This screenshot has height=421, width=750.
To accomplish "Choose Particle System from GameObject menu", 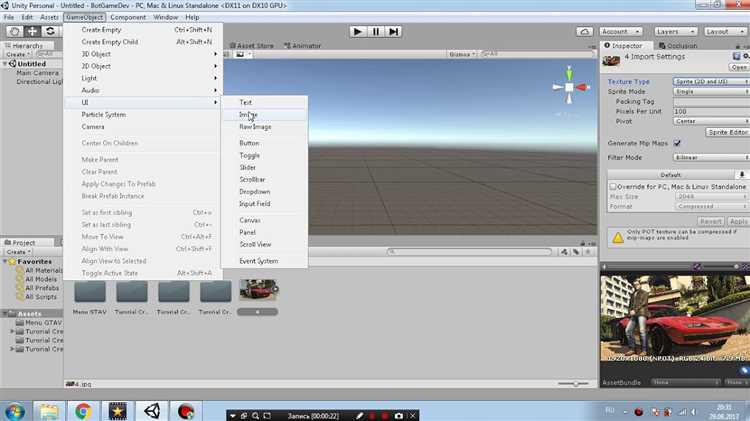I will (143, 115).
